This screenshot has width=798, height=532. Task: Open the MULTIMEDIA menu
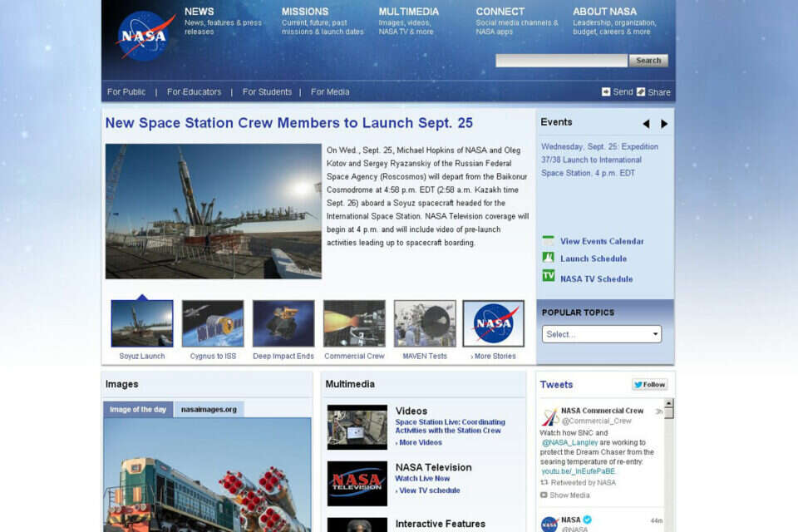409,11
